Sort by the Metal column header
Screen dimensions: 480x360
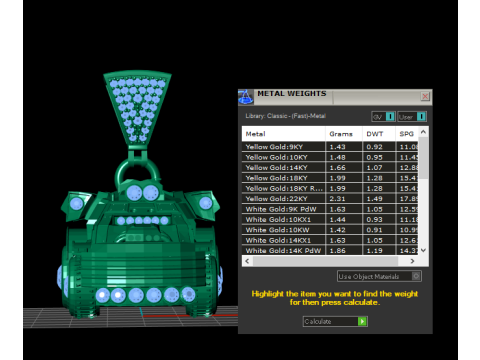(283, 134)
